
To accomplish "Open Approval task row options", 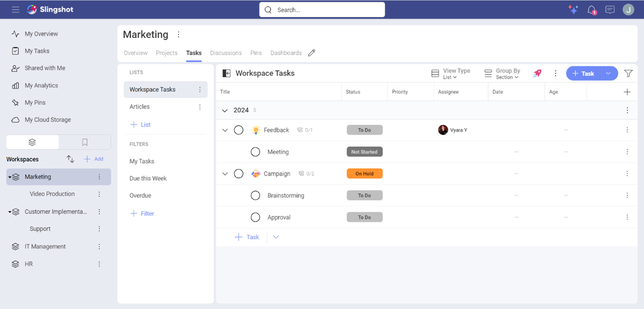I will pyautogui.click(x=627, y=217).
